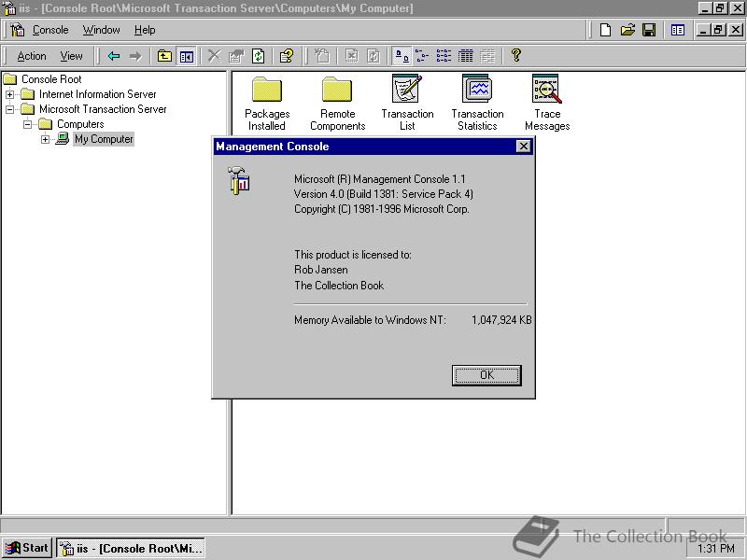
Task: Click the console icon in the menu bar
Action: point(18,30)
